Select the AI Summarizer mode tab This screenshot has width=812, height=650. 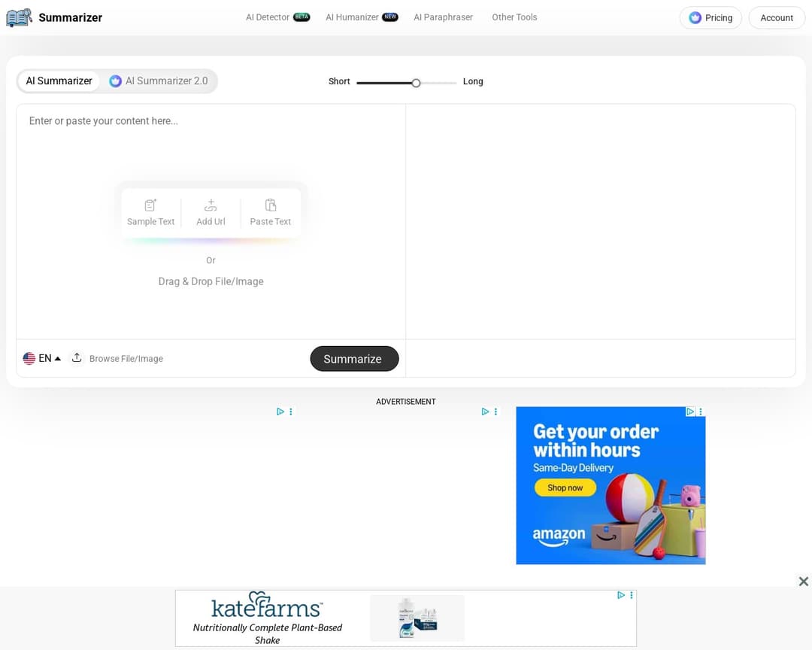(59, 81)
